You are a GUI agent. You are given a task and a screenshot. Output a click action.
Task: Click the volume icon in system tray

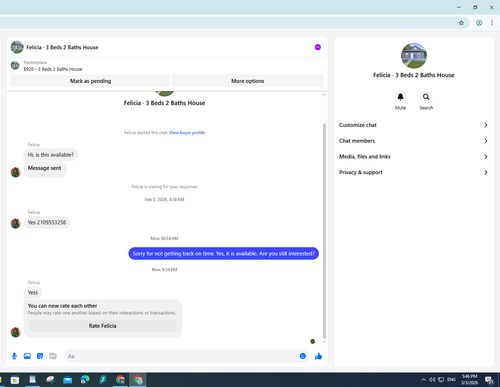coord(432,380)
